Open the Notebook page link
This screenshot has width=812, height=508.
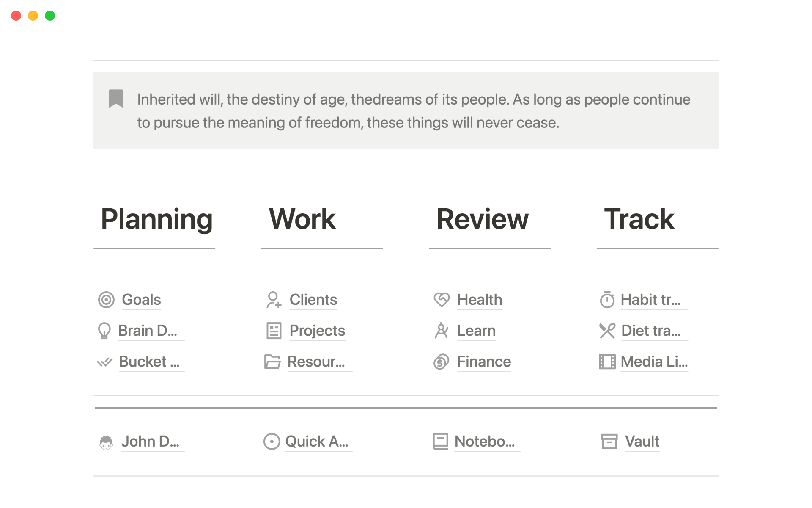coord(485,442)
